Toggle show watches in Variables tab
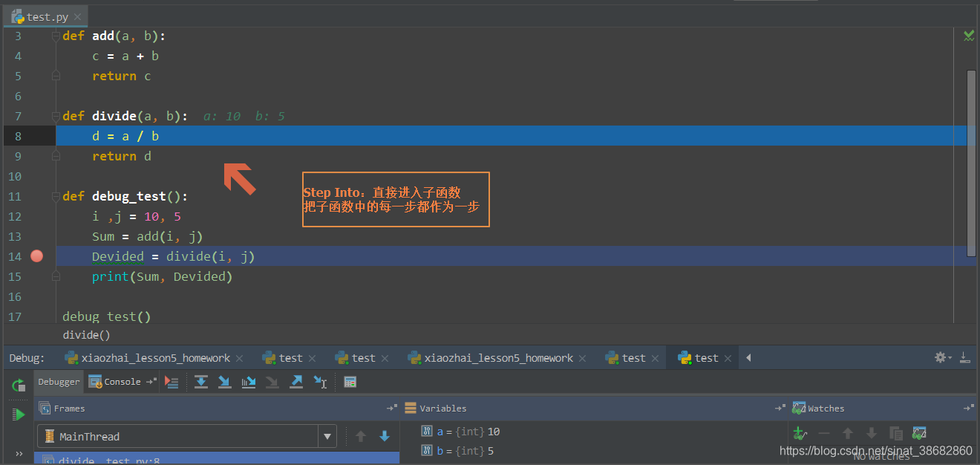 pyautogui.click(x=919, y=433)
